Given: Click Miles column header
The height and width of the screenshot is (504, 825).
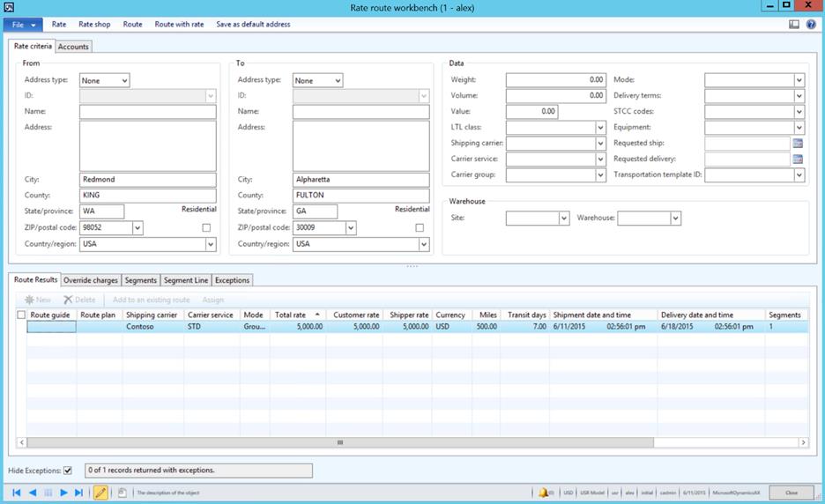Looking at the screenshot, I should (x=487, y=315).
